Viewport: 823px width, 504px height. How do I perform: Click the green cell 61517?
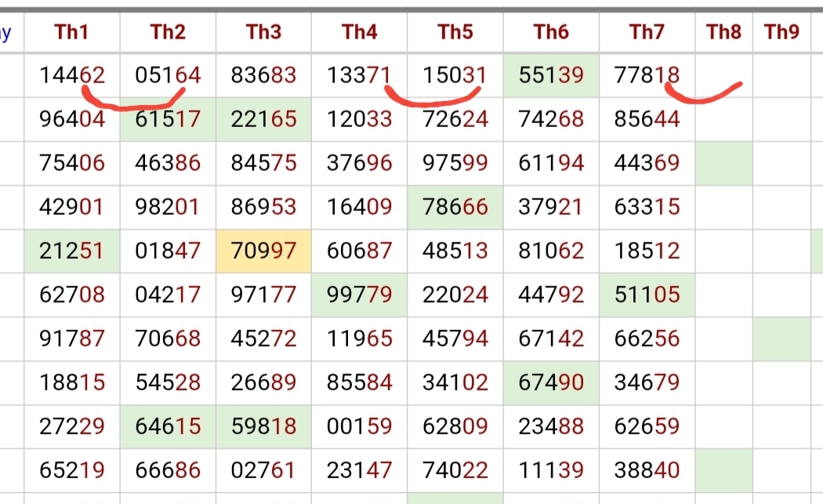[168, 119]
